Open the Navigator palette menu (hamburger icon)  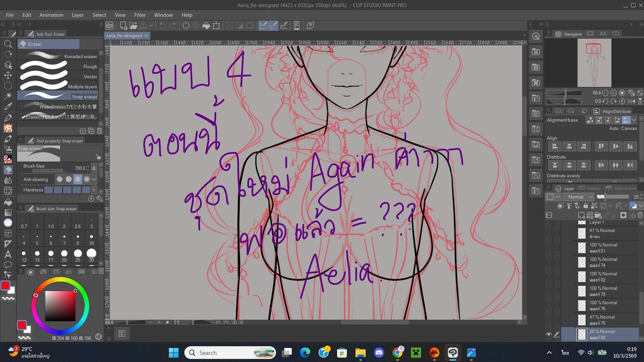(x=548, y=34)
